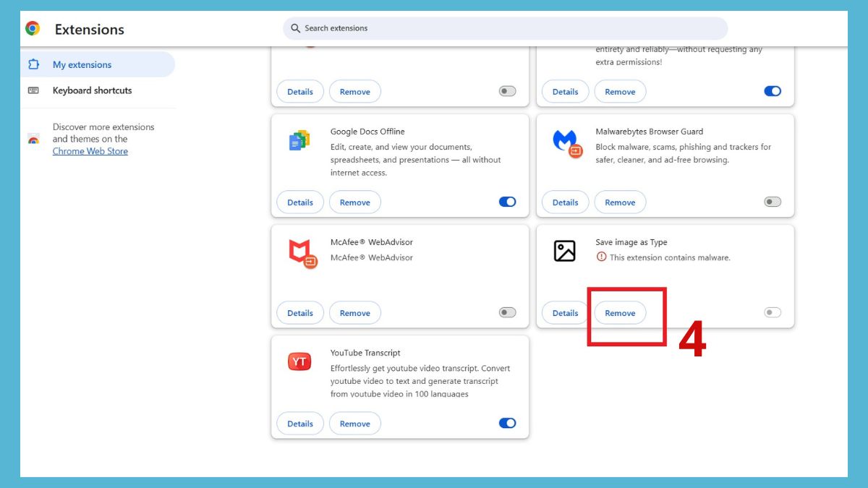Enable Malwarebytes Browser Guard extension
This screenshot has height=488, width=868.
coord(773,202)
